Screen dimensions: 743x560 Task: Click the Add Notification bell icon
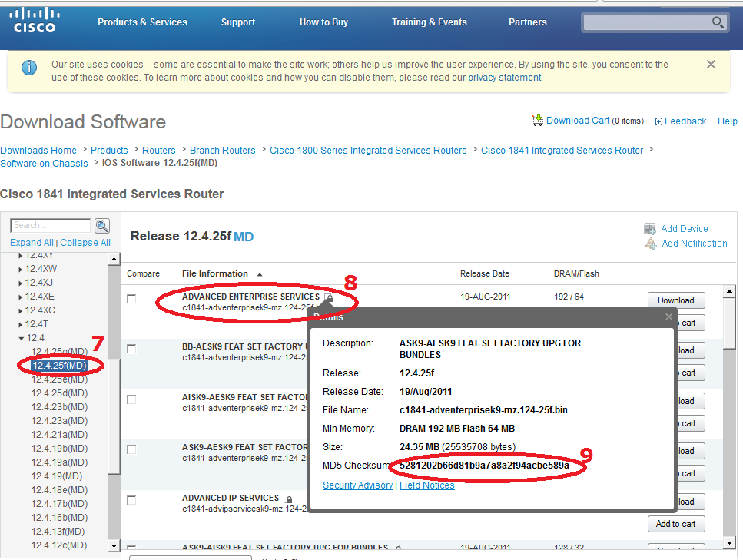coord(650,244)
